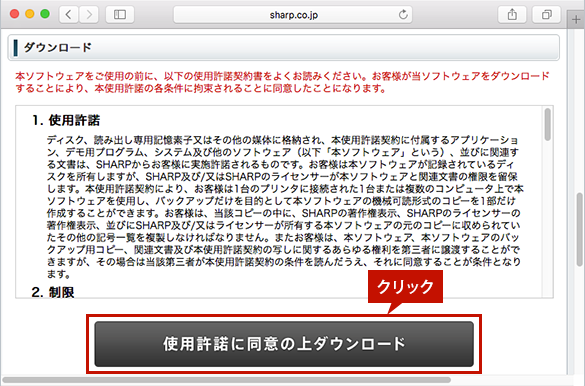Click the 2. 制限 heading
Viewport: 585px width, 386px height.
coord(53,292)
